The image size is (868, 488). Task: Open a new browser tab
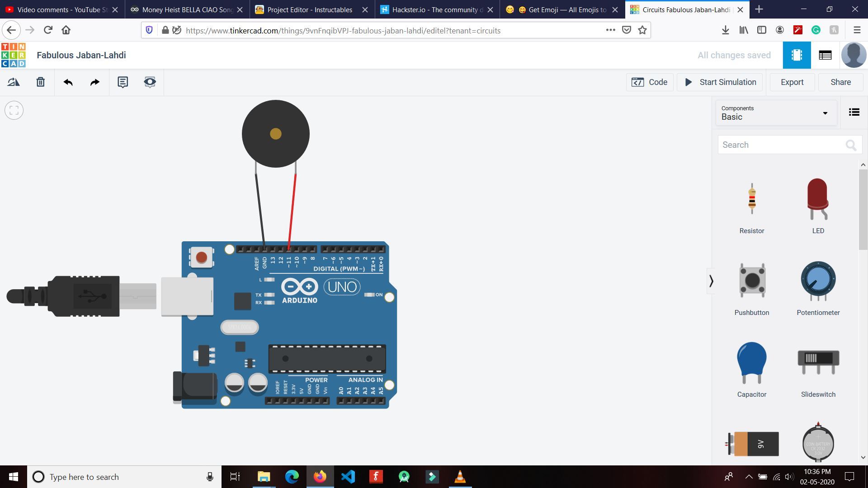coord(759,9)
